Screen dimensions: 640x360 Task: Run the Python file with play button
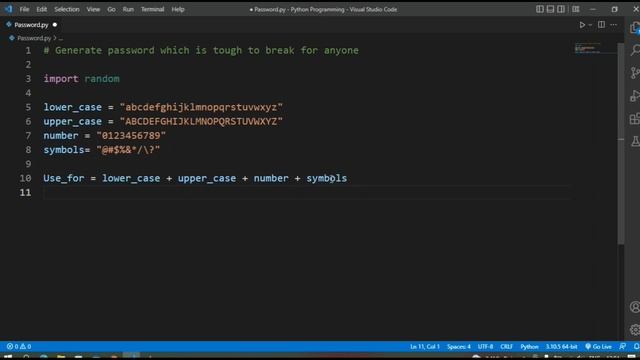click(582, 25)
